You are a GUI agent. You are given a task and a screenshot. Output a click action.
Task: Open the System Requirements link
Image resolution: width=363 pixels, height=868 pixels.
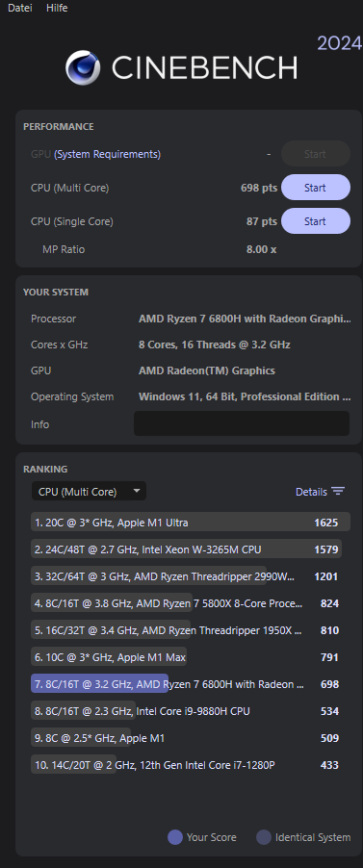coord(108,154)
